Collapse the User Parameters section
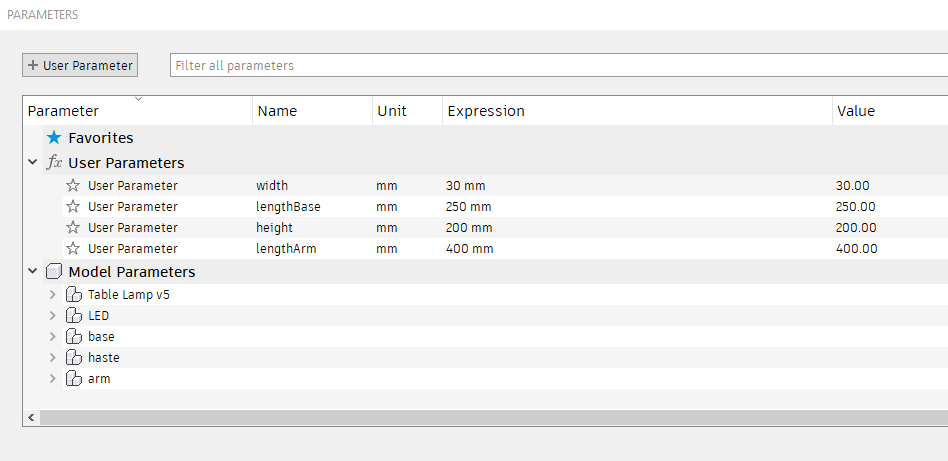 [x=33, y=163]
